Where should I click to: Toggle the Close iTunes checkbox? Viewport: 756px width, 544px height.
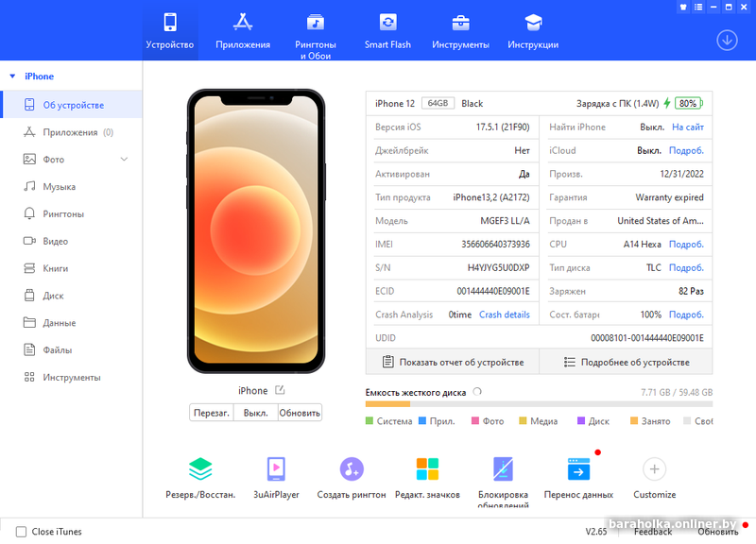point(21,532)
